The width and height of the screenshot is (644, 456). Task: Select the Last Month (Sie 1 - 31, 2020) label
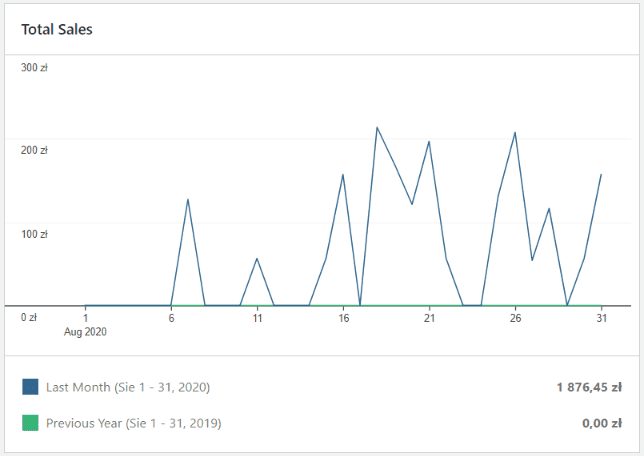point(127,387)
